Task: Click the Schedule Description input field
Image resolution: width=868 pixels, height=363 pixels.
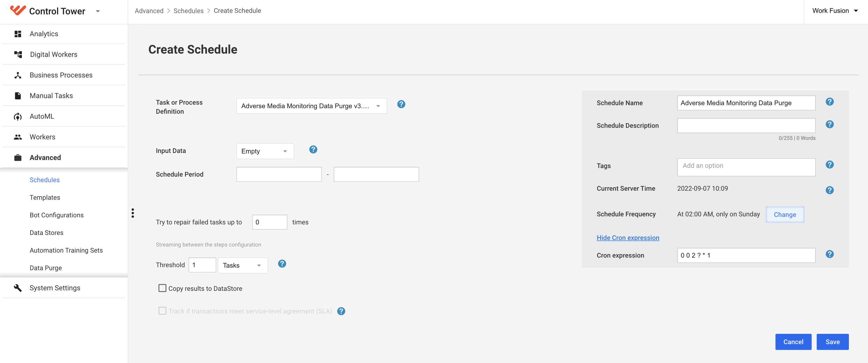Action: click(x=746, y=125)
